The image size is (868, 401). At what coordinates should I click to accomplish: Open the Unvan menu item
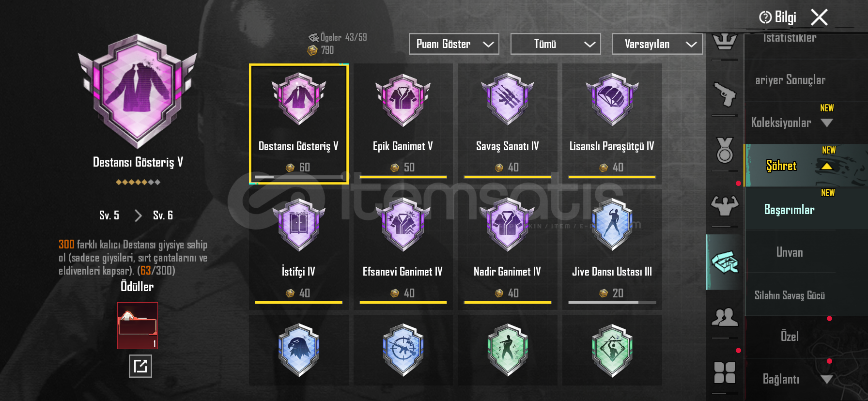pyautogui.click(x=789, y=252)
